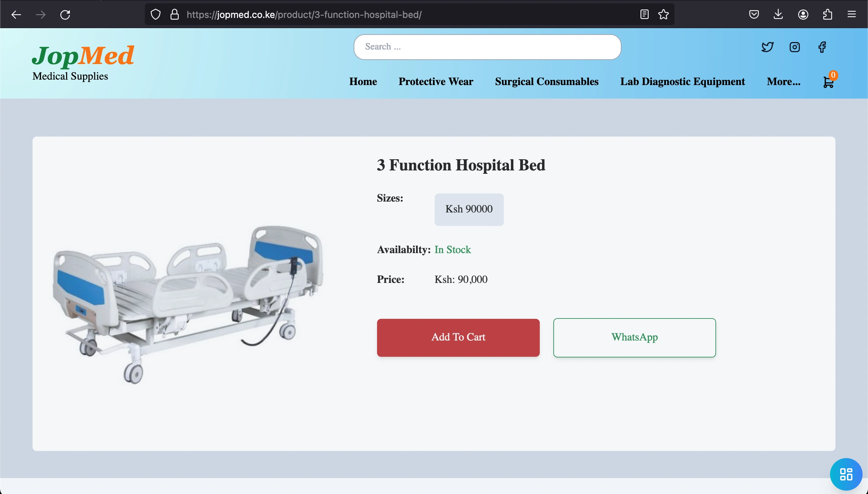Click the blue floating grid widget button
This screenshot has width=868, height=494.
pos(846,474)
